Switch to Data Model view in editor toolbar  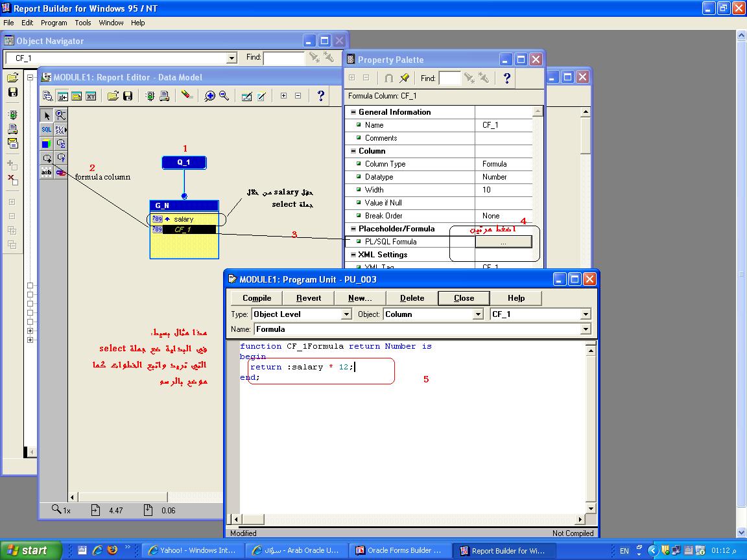click(x=62, y=96)
